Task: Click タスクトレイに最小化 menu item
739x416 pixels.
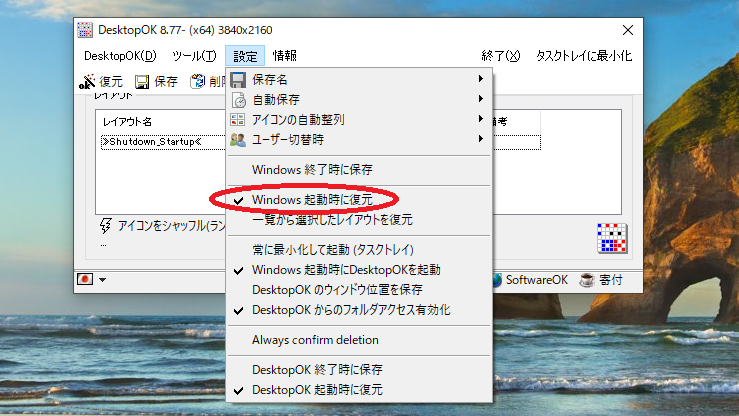Action: [x=583, y=56]
